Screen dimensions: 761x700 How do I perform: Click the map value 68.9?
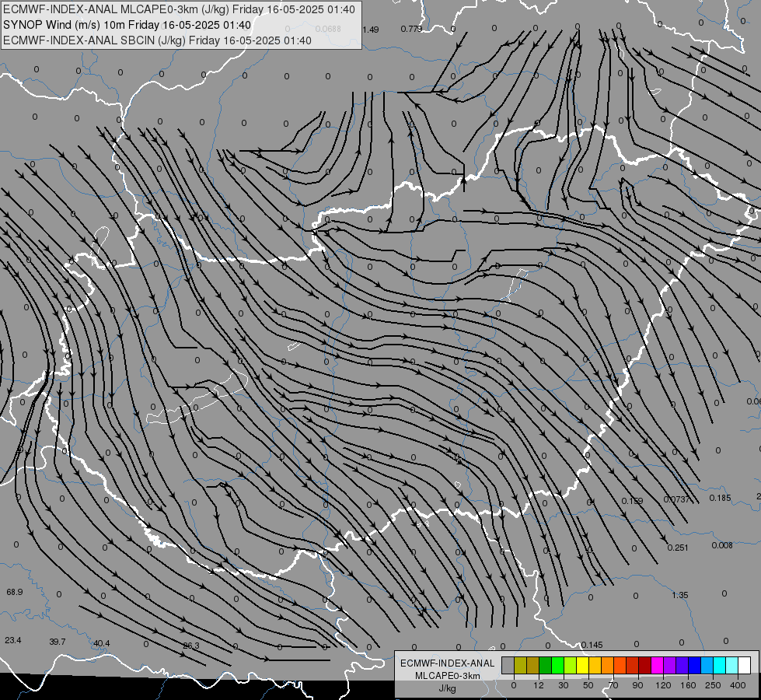coord(15,592)
